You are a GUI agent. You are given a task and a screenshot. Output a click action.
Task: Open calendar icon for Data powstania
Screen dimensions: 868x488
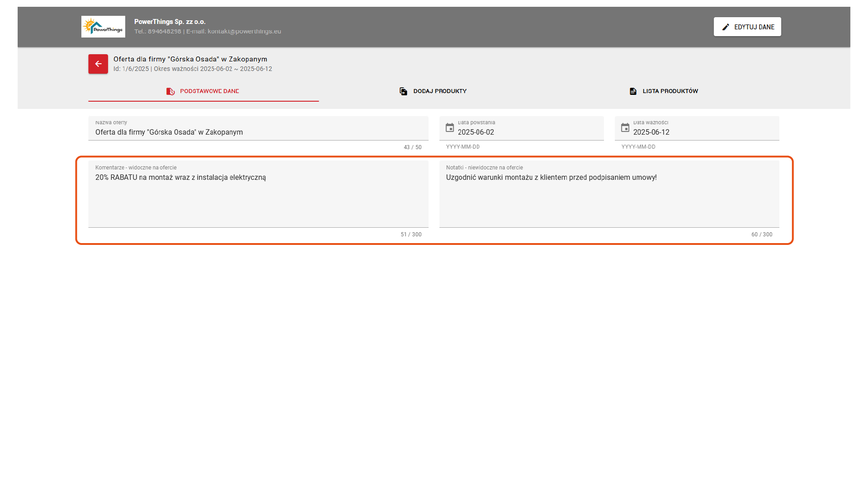450,128
